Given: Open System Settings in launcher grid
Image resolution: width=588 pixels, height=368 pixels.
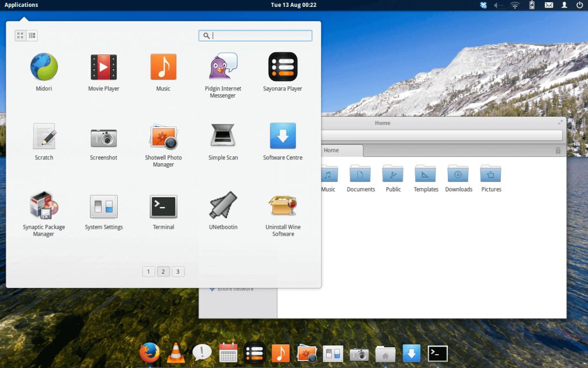Looking at the screenshot, I should [103, 206].
